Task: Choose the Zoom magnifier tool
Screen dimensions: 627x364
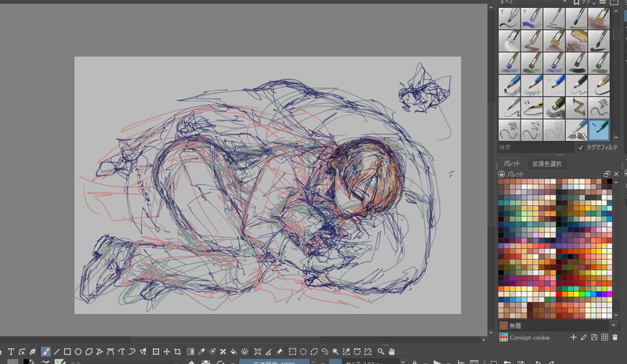Action: 381,351
